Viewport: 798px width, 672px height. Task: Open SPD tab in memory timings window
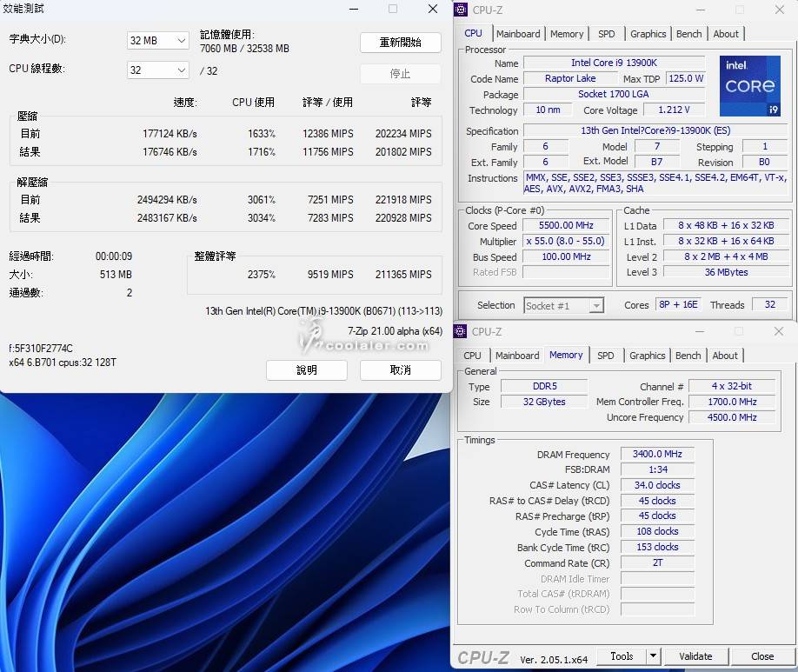(606, 356)
